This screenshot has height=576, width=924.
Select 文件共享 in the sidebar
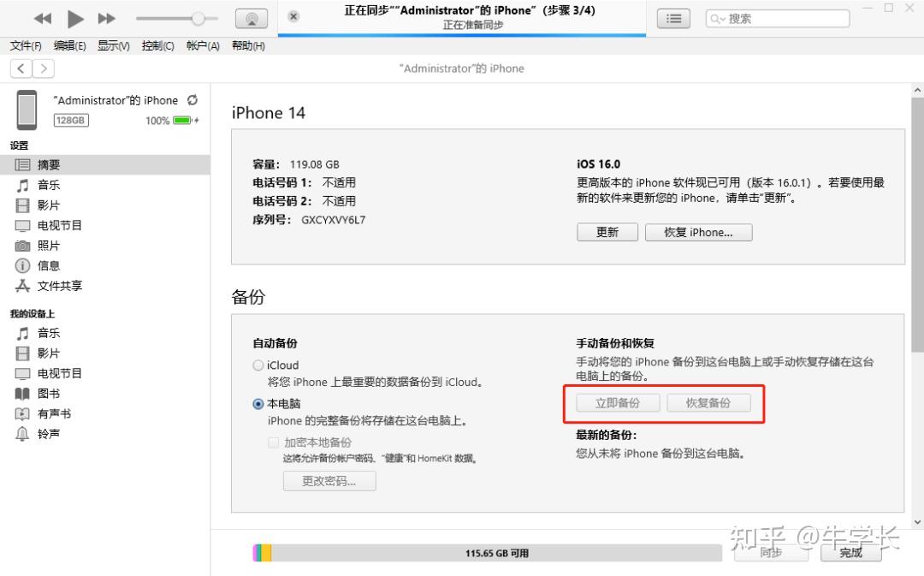tap(105, 286)
